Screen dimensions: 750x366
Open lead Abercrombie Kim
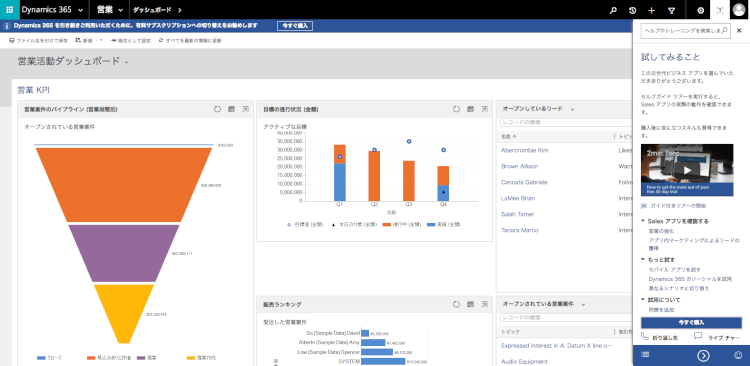525,150
